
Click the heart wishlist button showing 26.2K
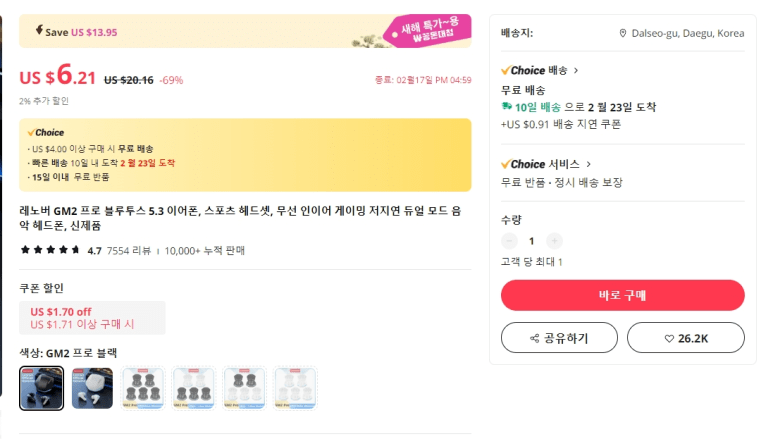[x=685, y=338]
